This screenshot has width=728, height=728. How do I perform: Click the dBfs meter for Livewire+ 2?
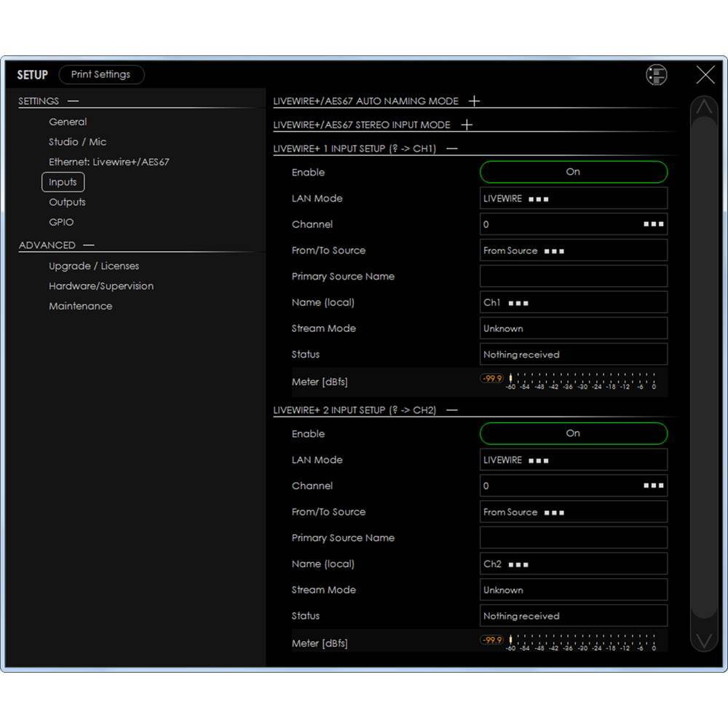[x=581, y=643]
